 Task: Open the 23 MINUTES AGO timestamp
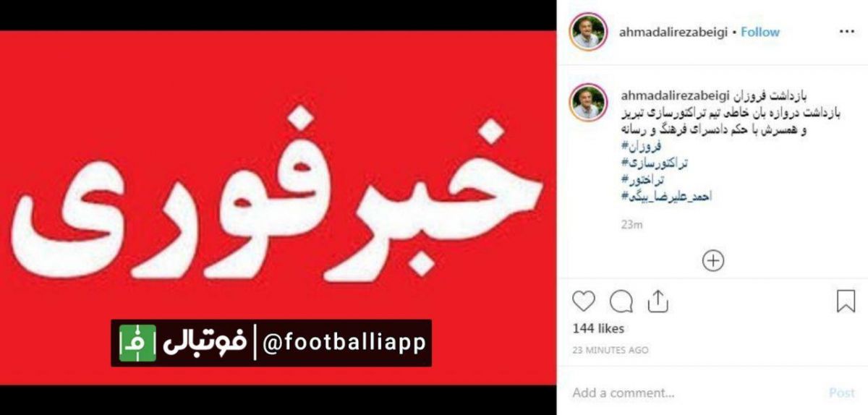610,350
